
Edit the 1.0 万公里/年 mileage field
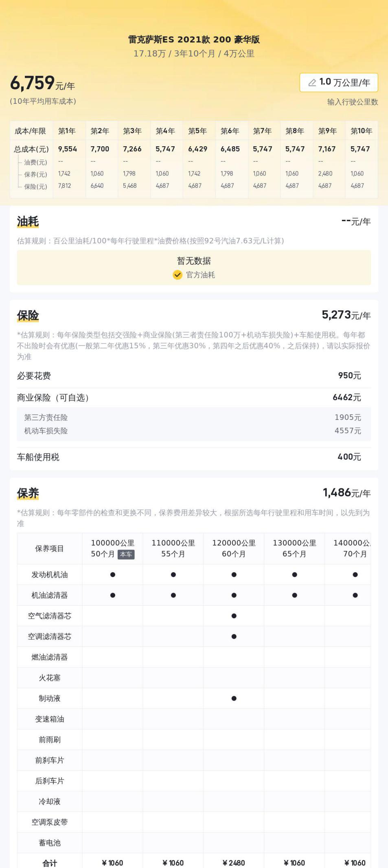(339, 83)
